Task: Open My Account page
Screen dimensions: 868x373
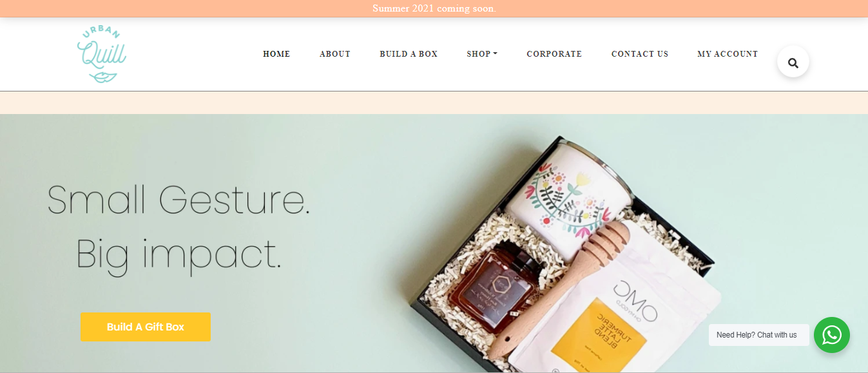Action: [x=728, y=54]
